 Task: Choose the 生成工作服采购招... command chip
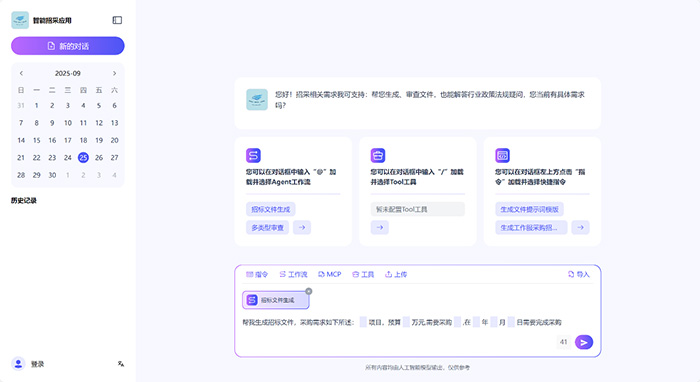click(531, 227)
